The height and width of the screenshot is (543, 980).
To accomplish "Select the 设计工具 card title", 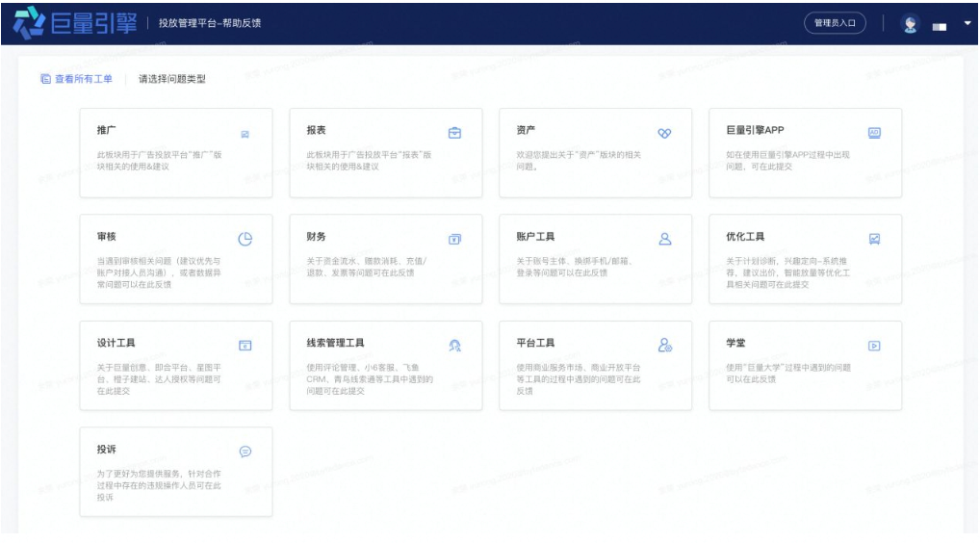I will coord(116,343).
